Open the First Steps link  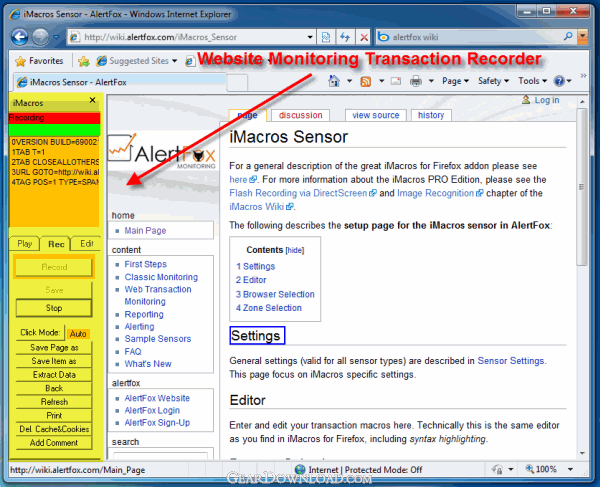(x=145, y=264)
